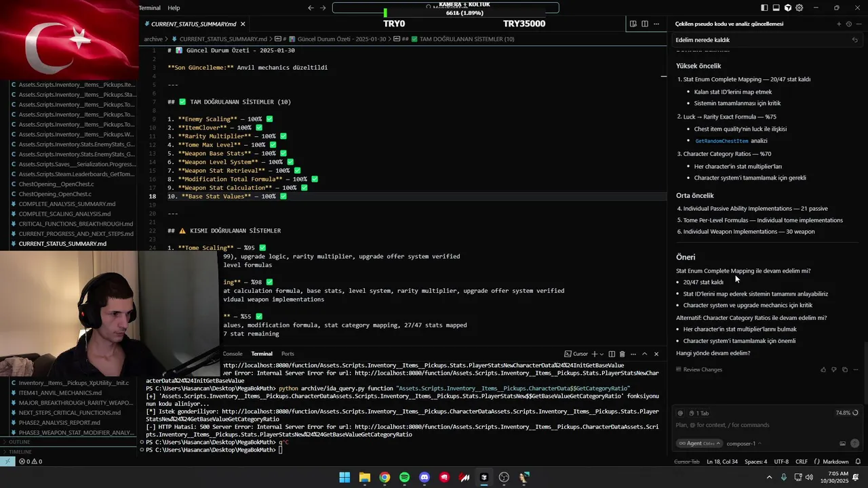The image size is (868, 488).
Task: Expand the TIMELINE section
Action: 68,451
